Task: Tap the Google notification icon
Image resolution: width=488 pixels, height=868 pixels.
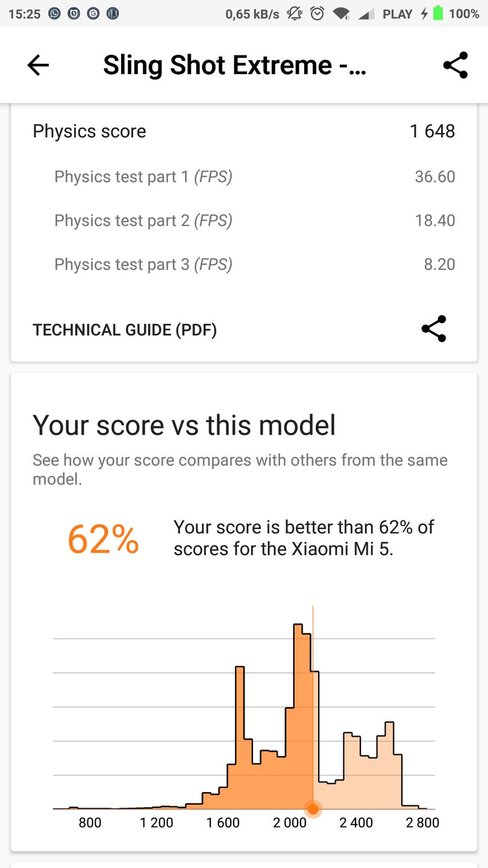Action: (93, 13)
